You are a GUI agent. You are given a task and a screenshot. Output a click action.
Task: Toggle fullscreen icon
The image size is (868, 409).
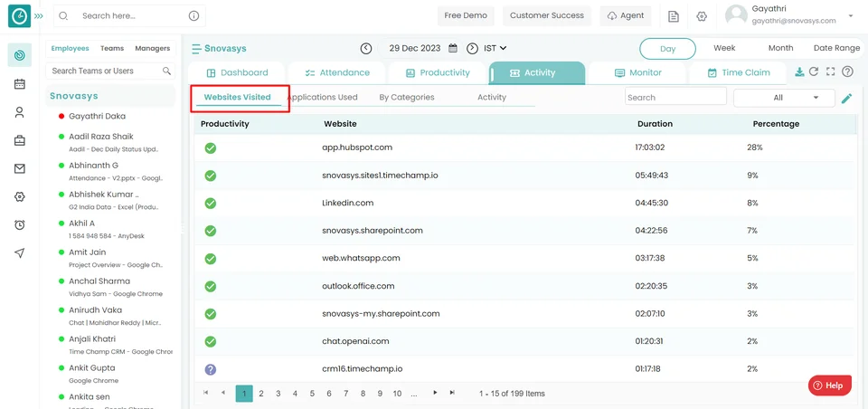click(830, 71)
